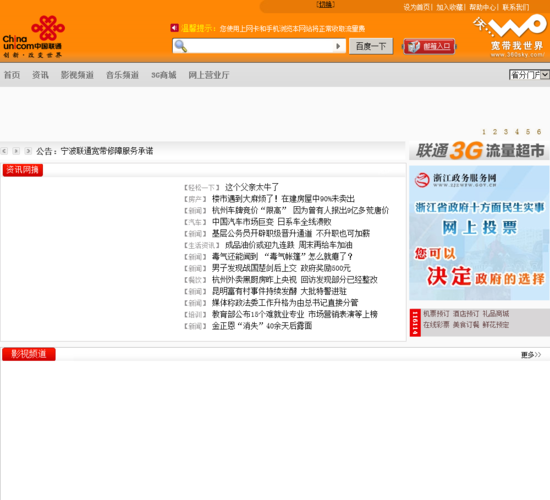Click the magnifier icon in search box
Image resolution: width=550 pixels, height=500 pixels.
coord(181,46)
